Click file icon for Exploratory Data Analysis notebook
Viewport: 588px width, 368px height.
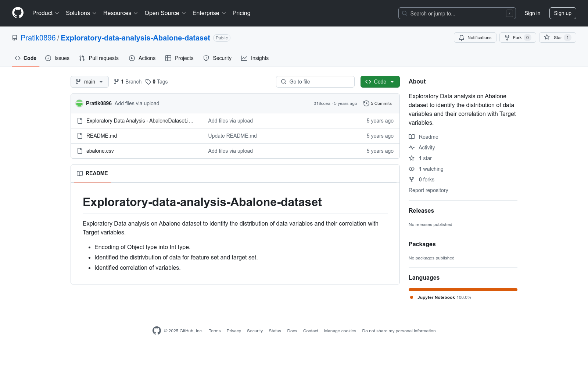click(x=80, y=121)
